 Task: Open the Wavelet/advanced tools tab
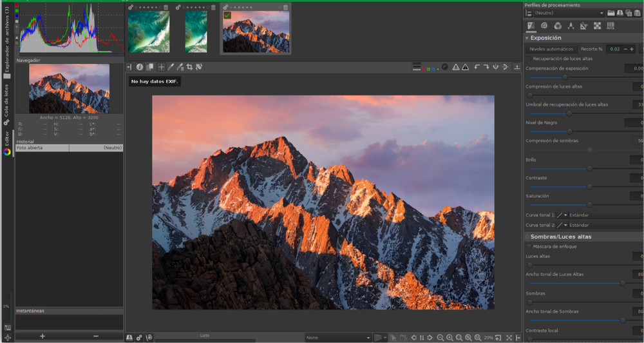[571, 26]
